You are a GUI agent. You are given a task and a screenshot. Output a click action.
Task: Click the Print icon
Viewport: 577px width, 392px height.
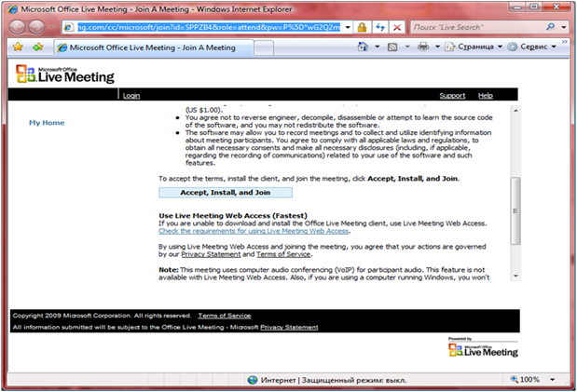pos(423,47)
